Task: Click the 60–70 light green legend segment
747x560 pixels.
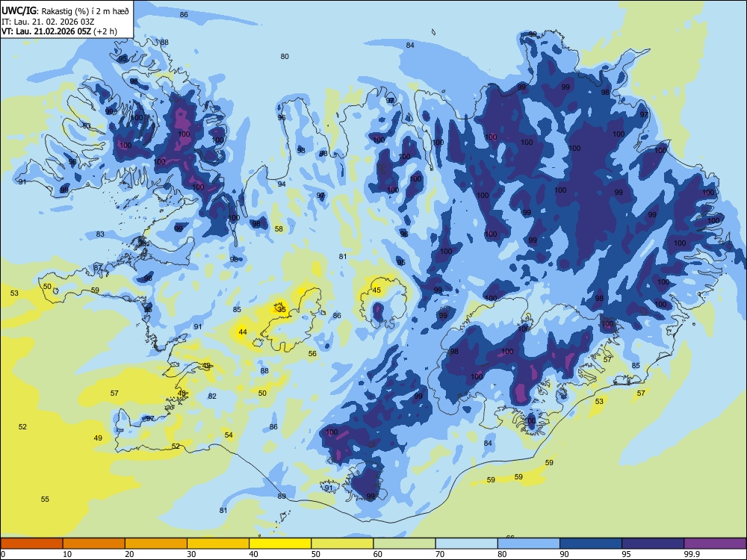Action: click(x=404, y=544)
